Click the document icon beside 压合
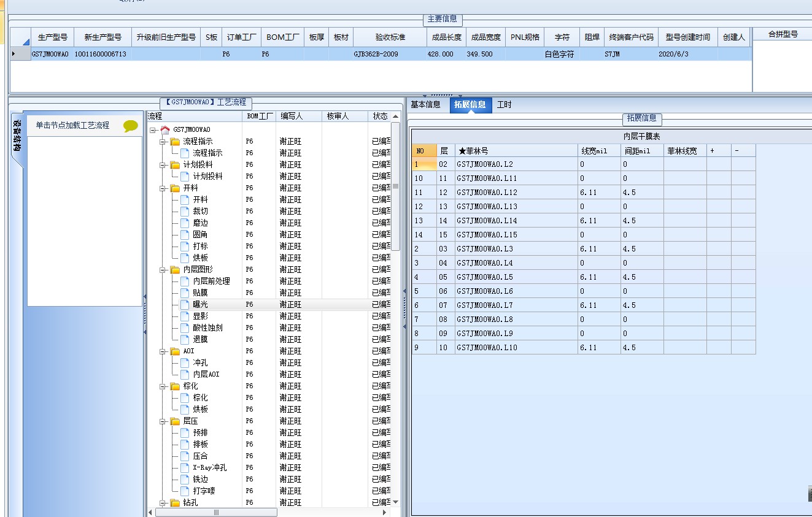 (185, 456)
